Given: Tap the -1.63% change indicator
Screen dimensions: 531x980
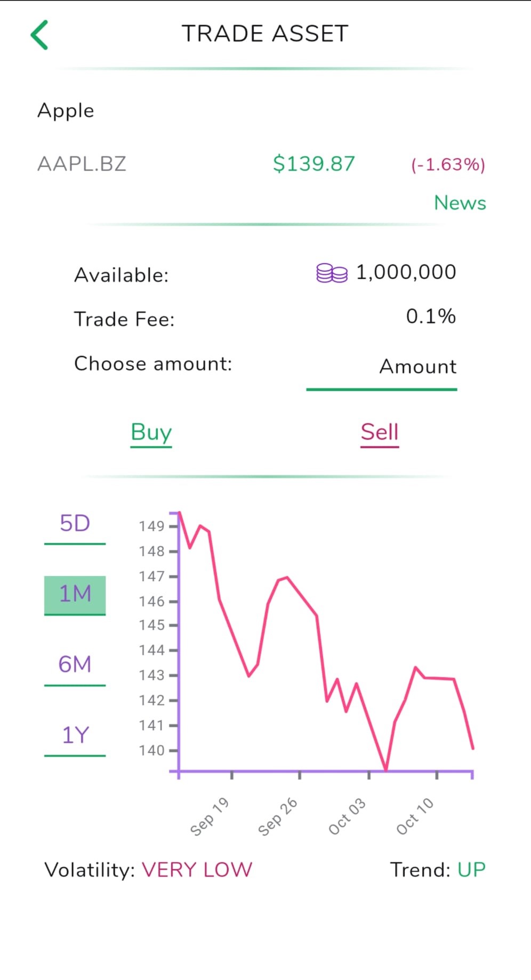Looking at the screenshot, I should point(448,165).
